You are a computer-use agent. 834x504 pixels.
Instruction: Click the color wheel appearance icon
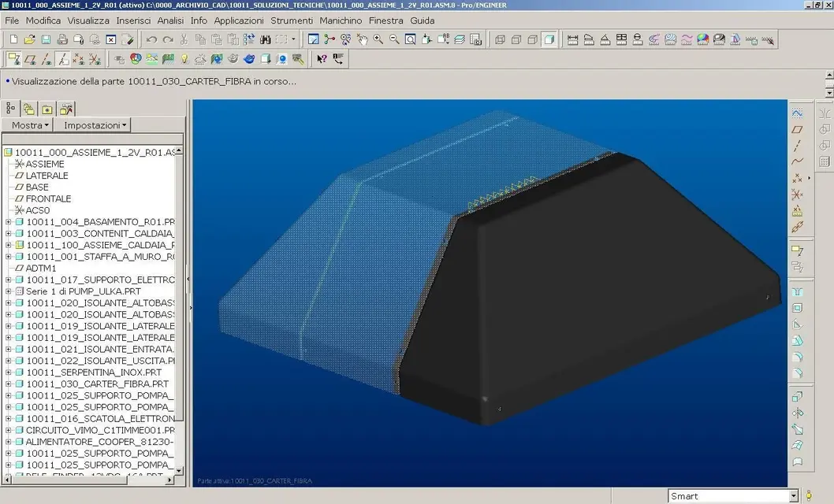point(136,59)
